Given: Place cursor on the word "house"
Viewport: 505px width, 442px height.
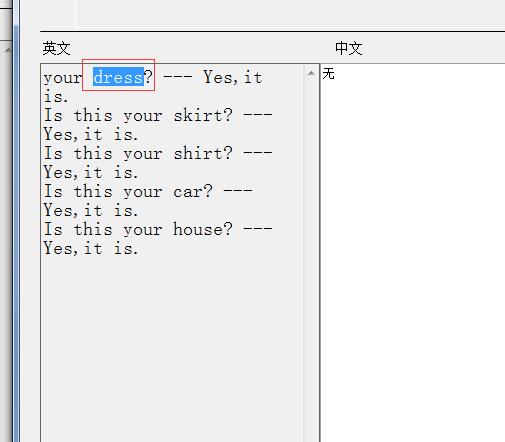Looking at the screenshot, I should click(x=198, y=229).
